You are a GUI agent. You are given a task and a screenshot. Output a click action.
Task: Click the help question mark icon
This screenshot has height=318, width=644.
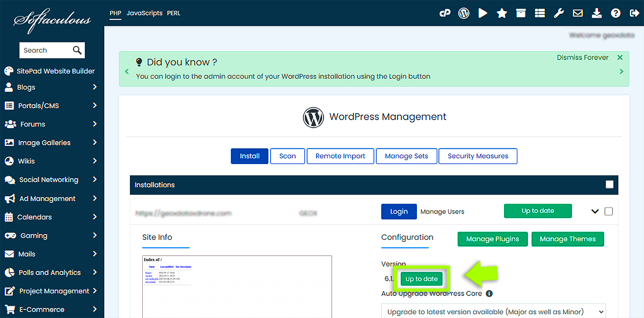pyautogui.click(x=616, y=13)
